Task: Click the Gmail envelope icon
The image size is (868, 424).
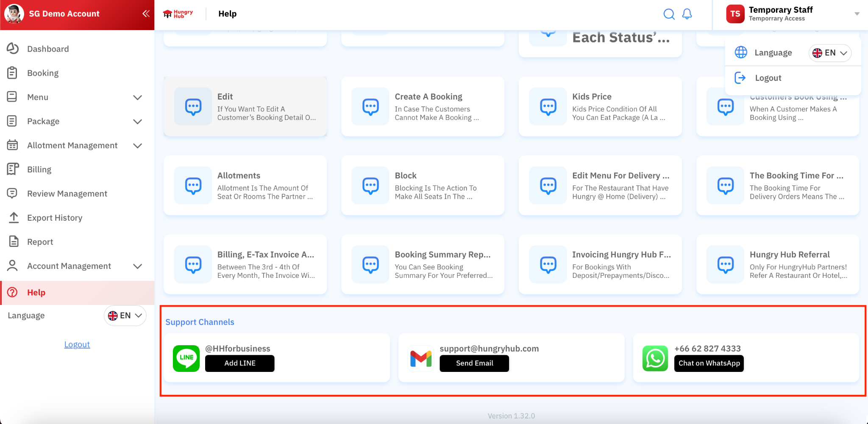Action: (x=421, y=358)
